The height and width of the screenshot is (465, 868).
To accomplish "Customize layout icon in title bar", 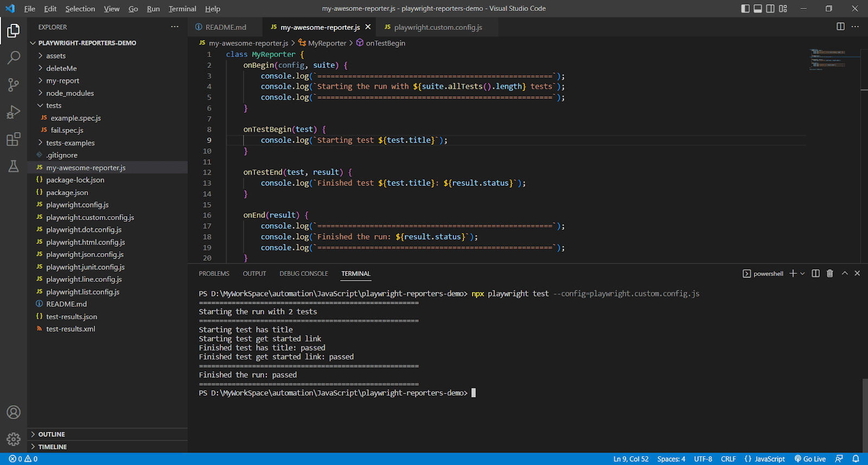I will point(783,9).
